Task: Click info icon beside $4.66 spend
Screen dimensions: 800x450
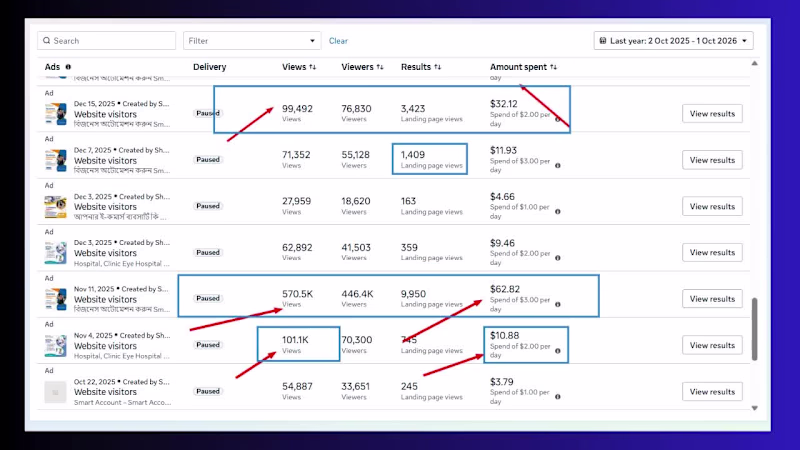Action: [x=558, y=212]
